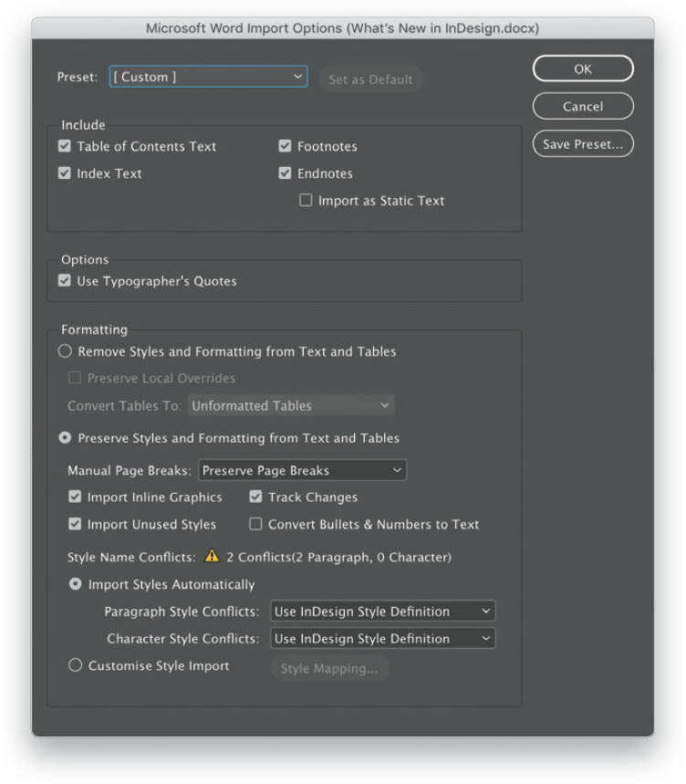Screen dimensions: 686x784
Task: Enable Convert Bullets & Numbers to Text
Action: click(255, 524)
